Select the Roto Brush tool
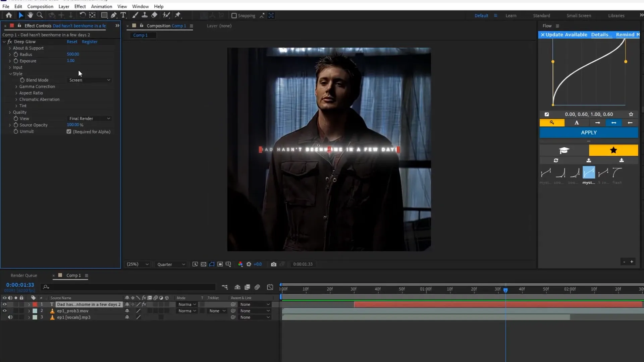This screenshot has height=362, width=644. click(x=166, y=15)
